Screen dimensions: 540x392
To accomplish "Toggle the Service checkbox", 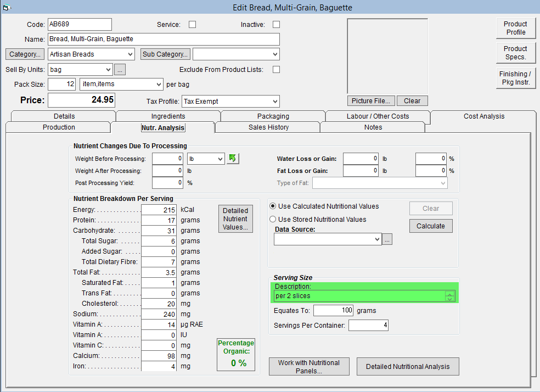I will 192,25.
